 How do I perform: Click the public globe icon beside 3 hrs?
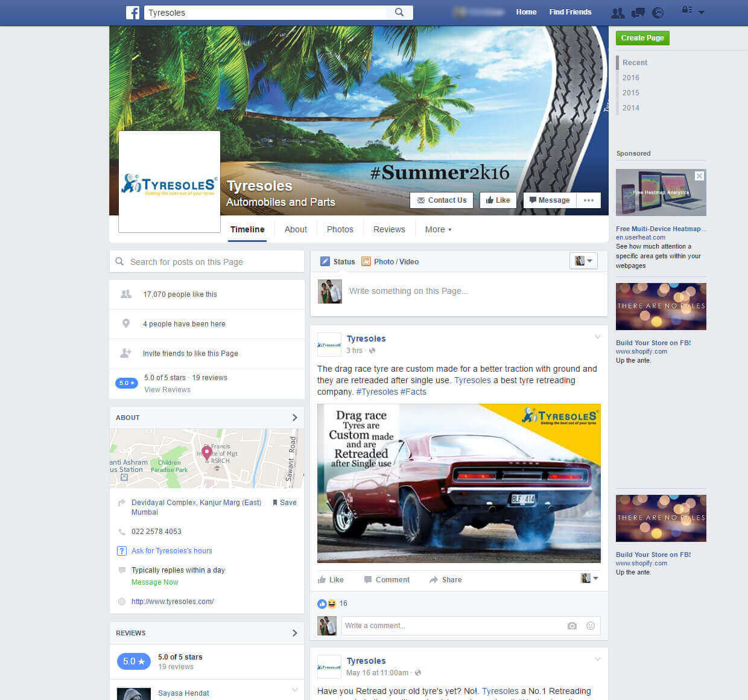372,351
